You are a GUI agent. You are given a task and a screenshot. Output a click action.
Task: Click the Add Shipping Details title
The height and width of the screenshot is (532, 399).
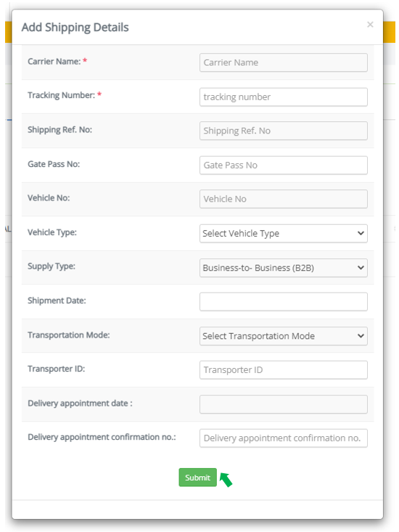75,27
